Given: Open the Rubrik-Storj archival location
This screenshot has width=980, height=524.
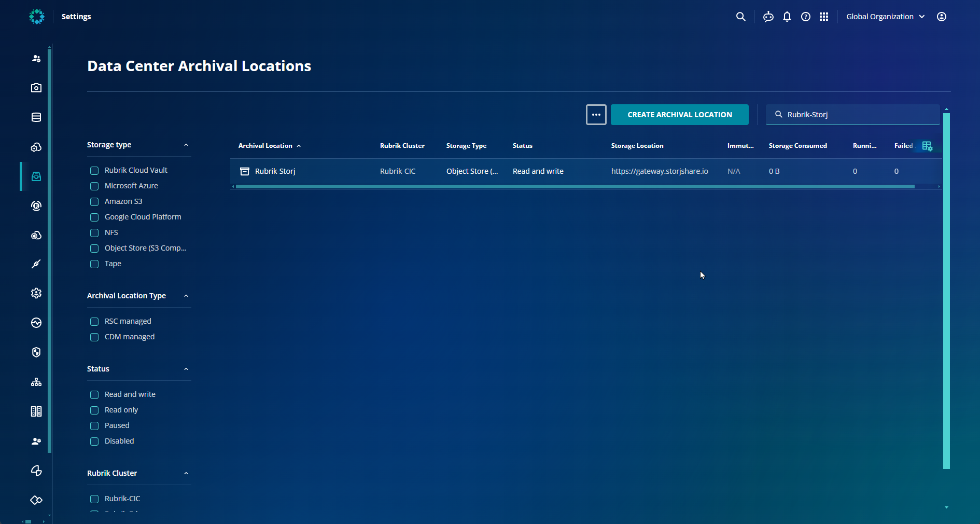Looking at the screenshot, I should click(275, 171).
